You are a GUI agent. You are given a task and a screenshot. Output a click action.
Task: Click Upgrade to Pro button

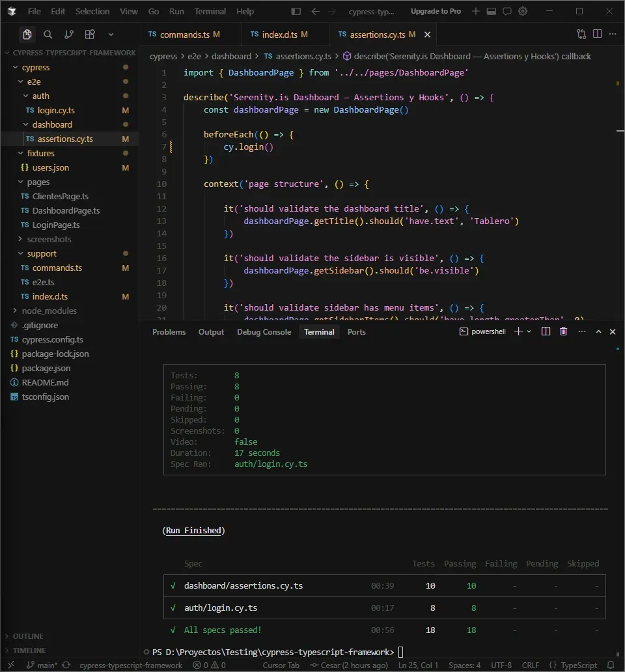[x=436, y=11]
